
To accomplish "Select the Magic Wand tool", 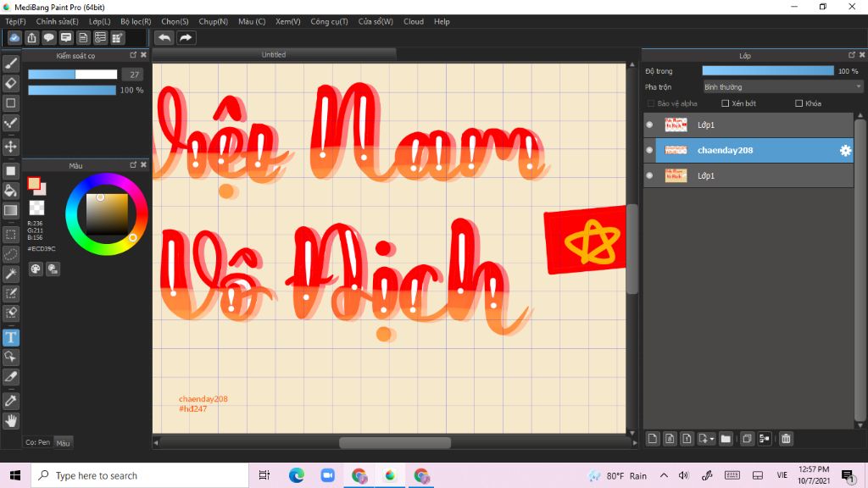I will pyautogui.click(x=10, y=274).
